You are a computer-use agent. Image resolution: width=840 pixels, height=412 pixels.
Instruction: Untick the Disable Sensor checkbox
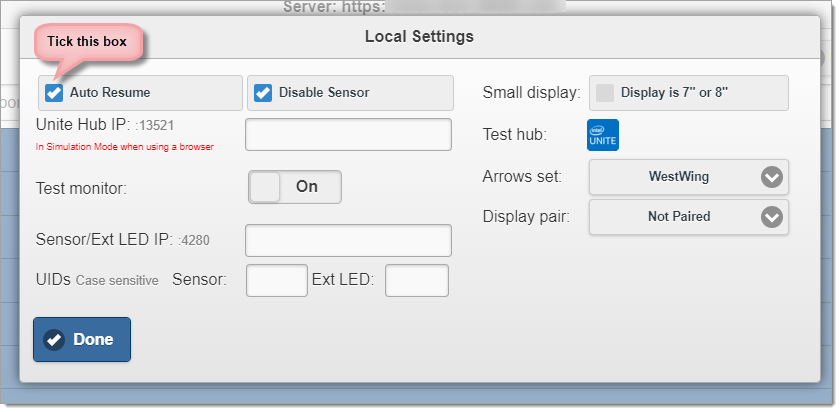(x=262, y=93)
